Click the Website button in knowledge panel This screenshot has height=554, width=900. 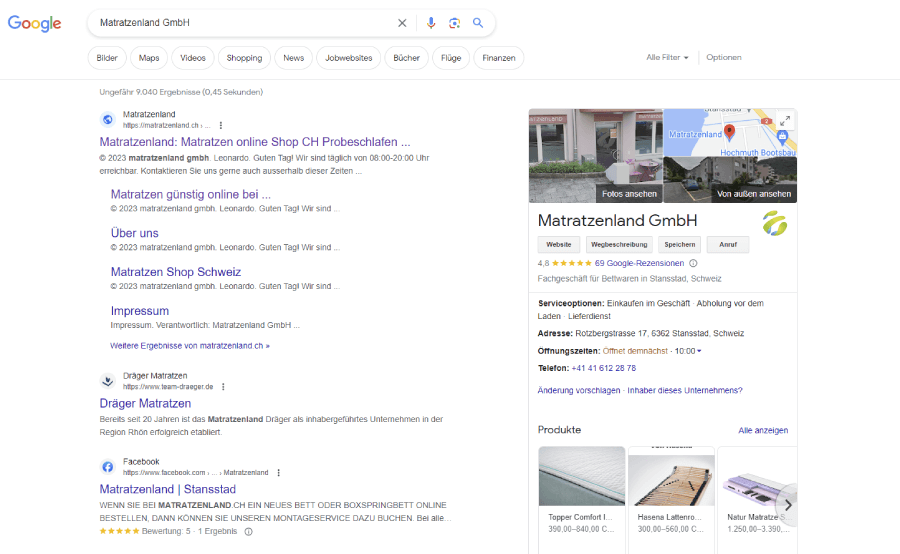pos(558,245)
